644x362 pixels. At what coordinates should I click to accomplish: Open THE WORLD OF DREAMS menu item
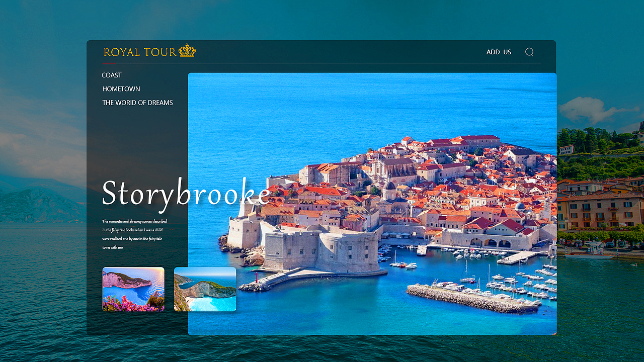137,103
